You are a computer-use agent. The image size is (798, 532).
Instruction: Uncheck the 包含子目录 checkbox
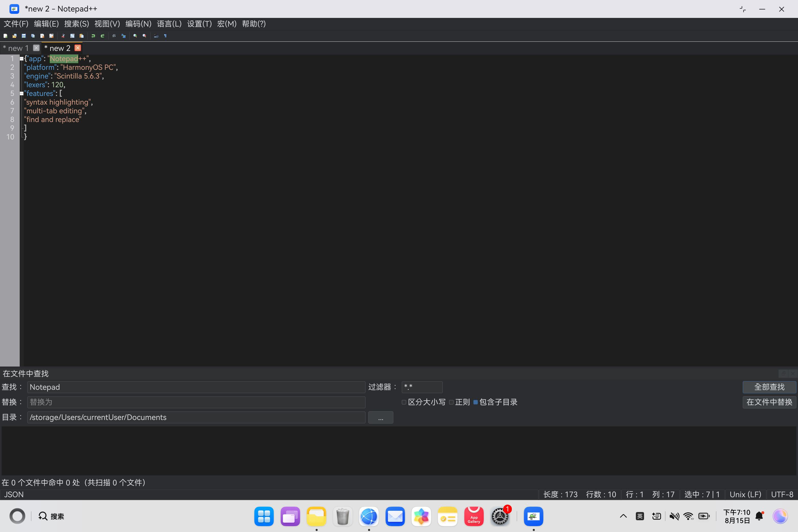476,402
